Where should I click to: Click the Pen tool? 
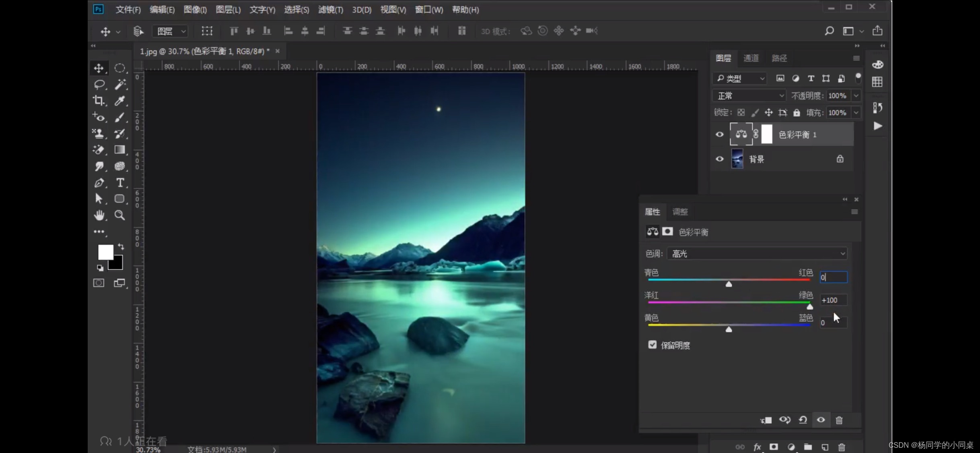(x=99, y=183)
